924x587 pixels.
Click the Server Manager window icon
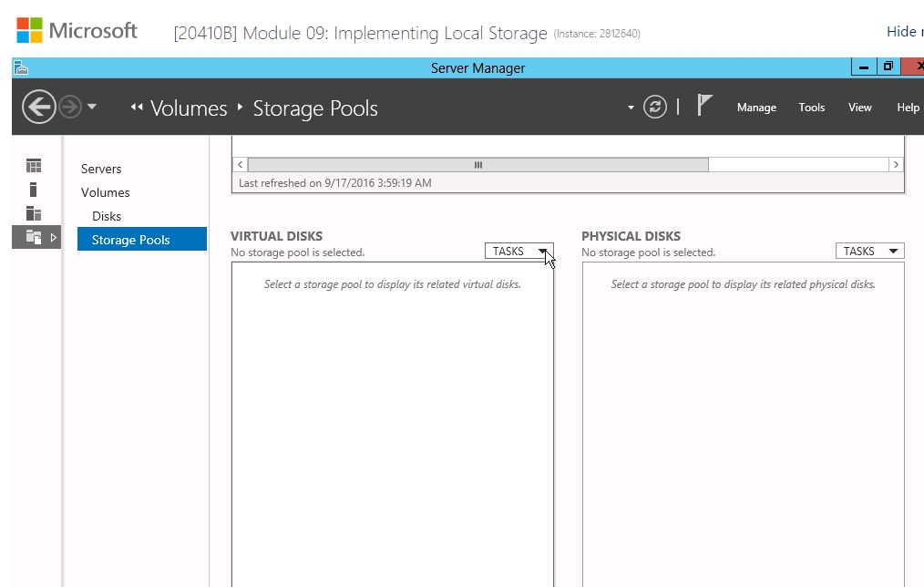coord(21,67)
